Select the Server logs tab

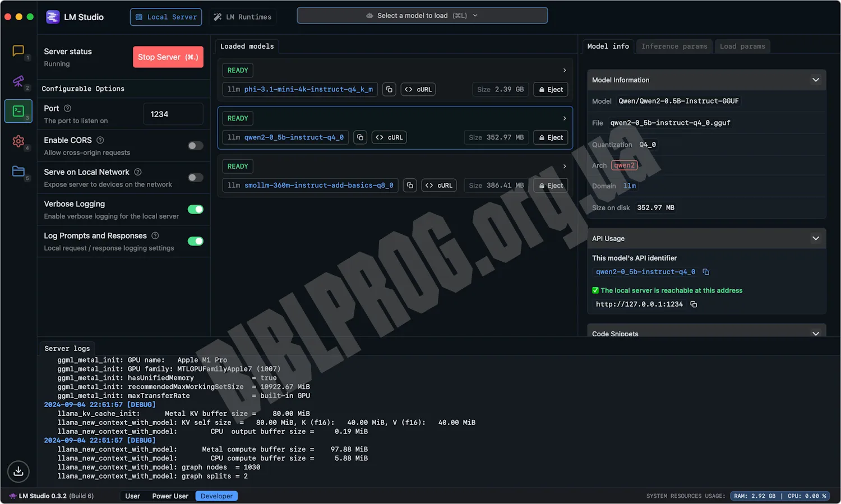67,349
